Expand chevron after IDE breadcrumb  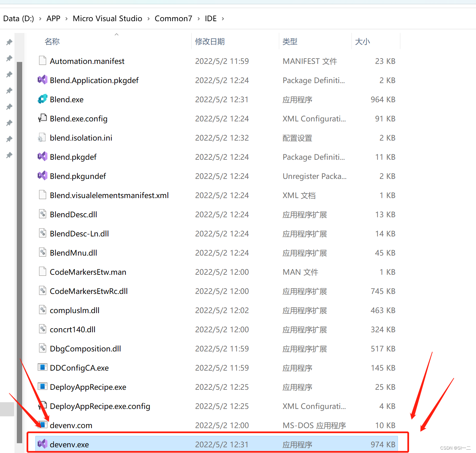click(x=223, y=18)
